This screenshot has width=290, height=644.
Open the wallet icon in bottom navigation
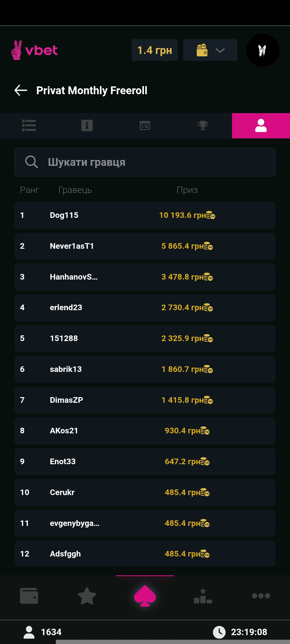29,596
